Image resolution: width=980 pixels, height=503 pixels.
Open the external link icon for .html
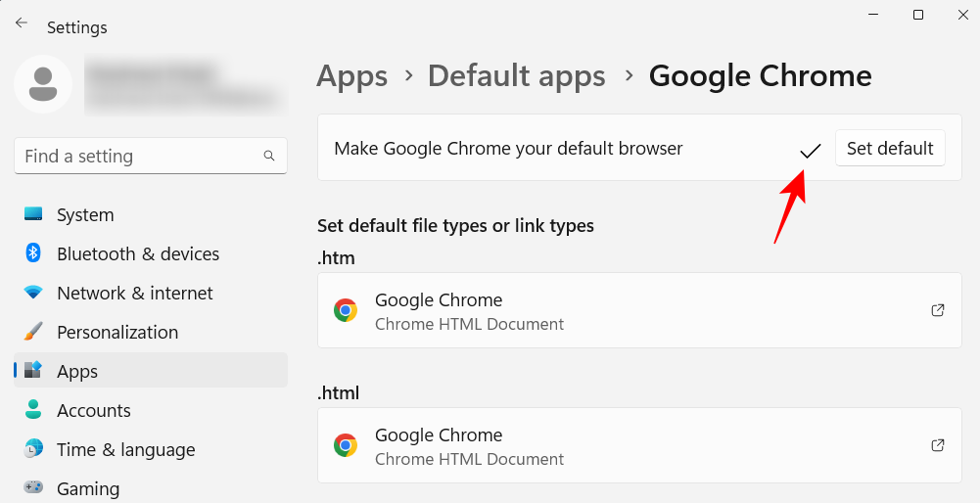click(937, 445)
